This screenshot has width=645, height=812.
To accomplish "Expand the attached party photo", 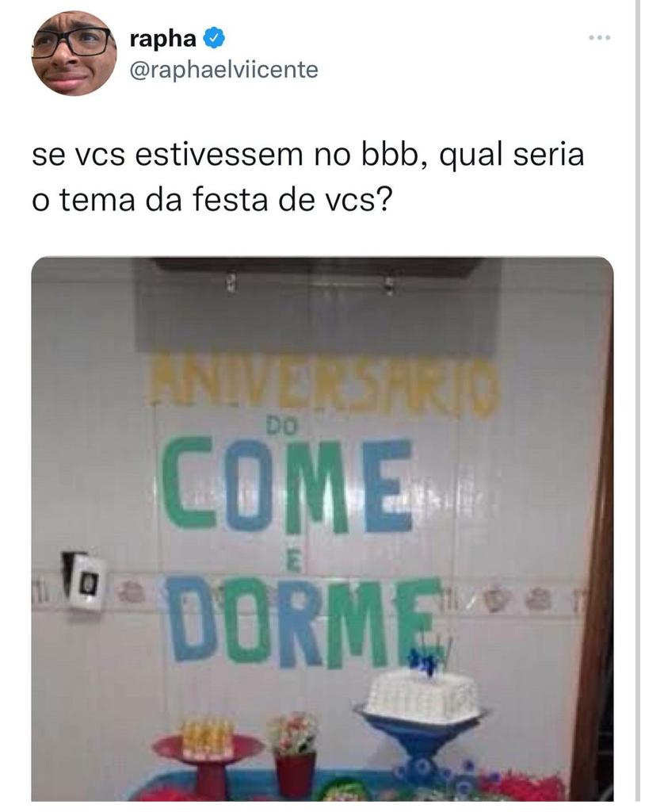I will pyautogui.click(x=322, y=529).
